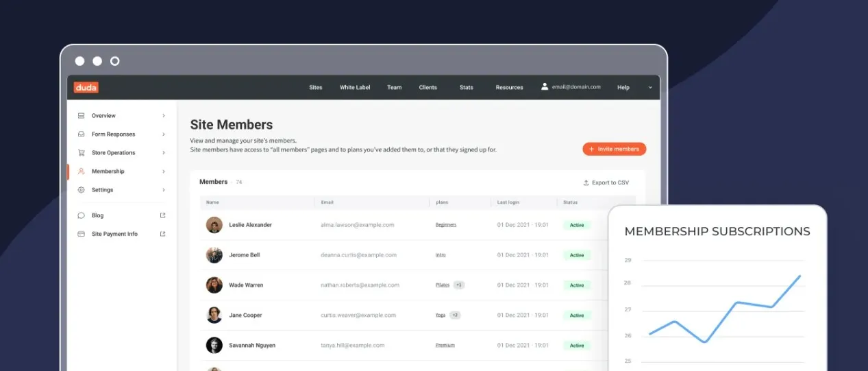Click the user account profile icon

point(545,87)
